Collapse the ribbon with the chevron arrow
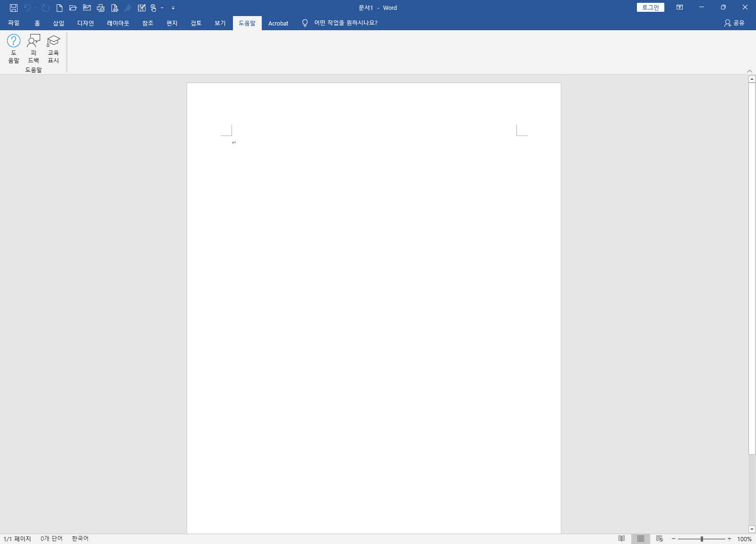Image resolution: width=756 pixels, height=544 pixels. [750, 71]
